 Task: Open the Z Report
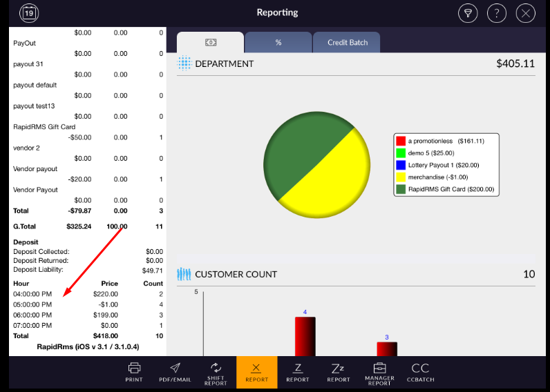[x=298, y=372]
